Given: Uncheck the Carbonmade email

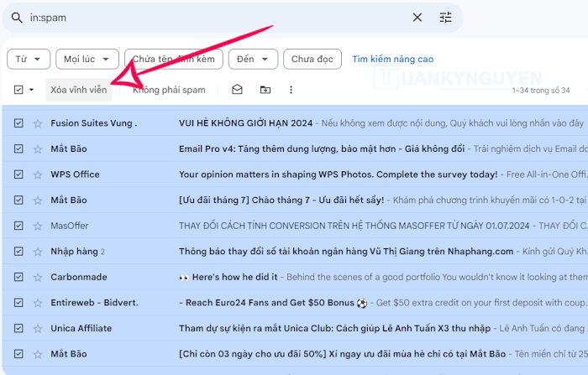Looking at the screenshot, I should pyautogui.click(x=18, y=277).
